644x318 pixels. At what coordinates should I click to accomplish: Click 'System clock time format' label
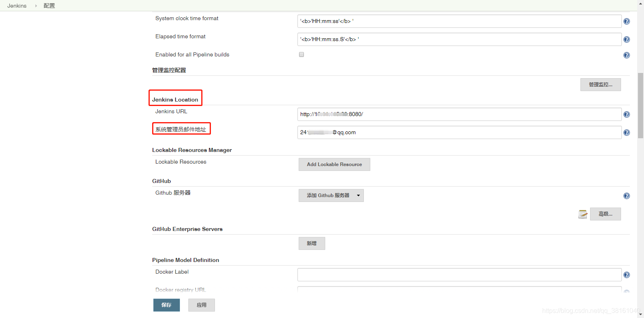point(187,18)
